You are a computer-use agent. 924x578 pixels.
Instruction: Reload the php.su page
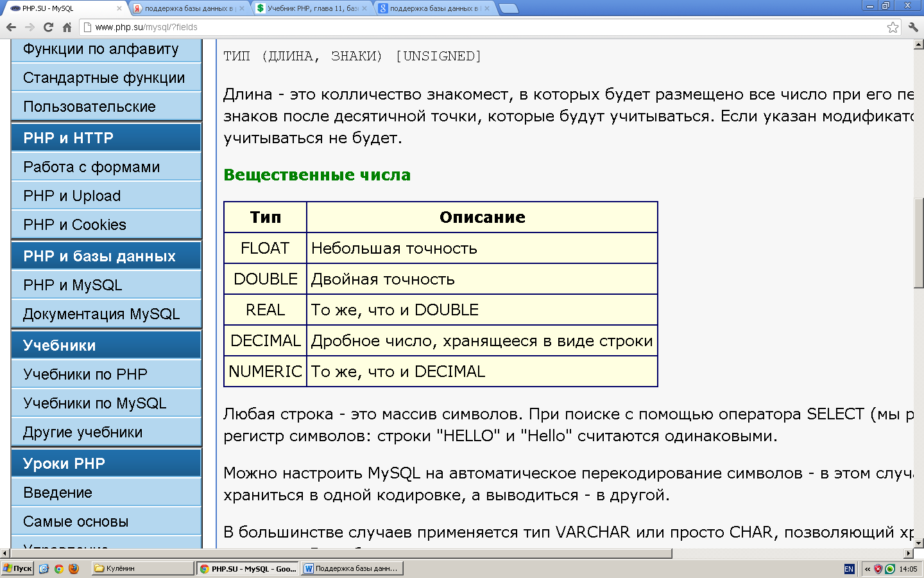pos(48,27)
